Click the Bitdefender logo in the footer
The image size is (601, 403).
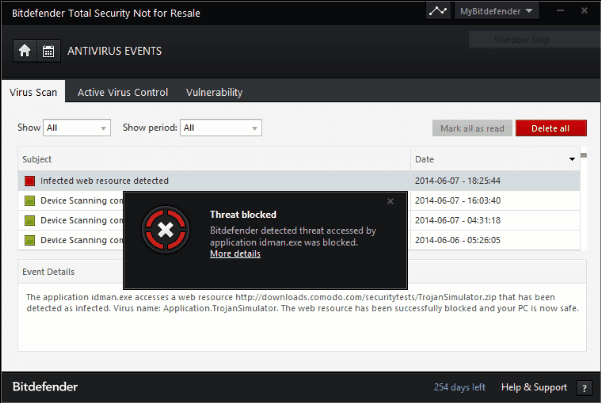[45, 387]
